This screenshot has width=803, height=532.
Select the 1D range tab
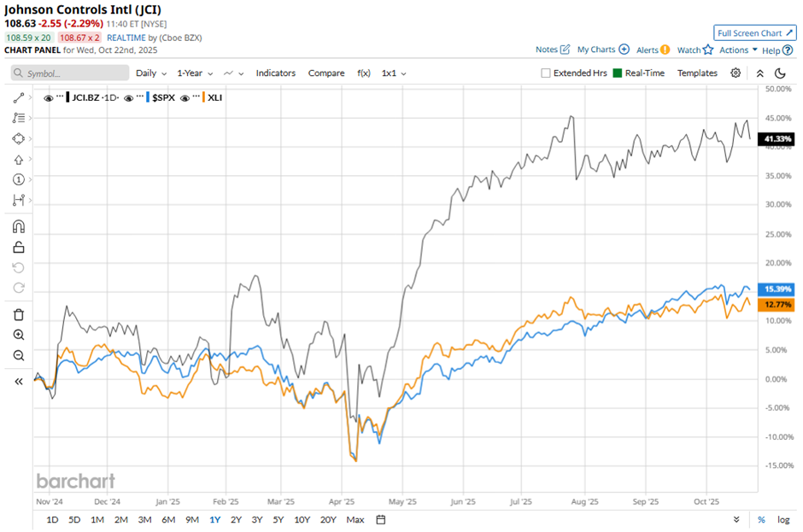click(52, 520)
